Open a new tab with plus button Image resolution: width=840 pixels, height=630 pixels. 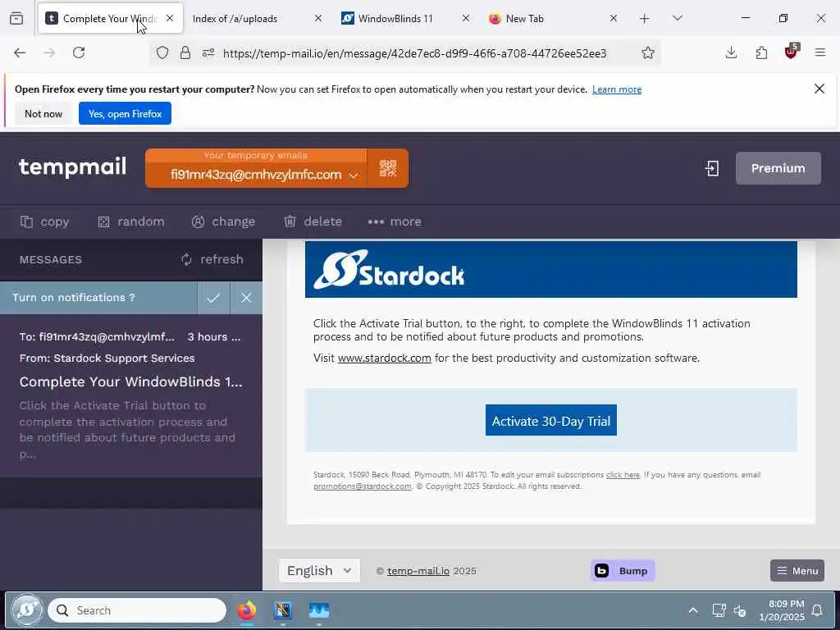coord(645,19)
